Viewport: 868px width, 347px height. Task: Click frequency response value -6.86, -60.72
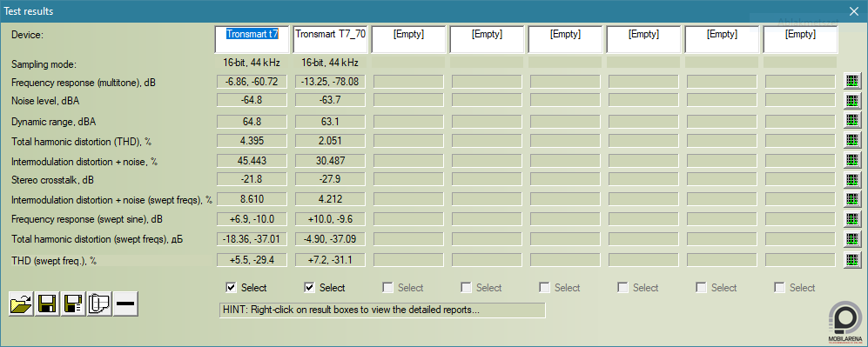(x=252, y=82)
